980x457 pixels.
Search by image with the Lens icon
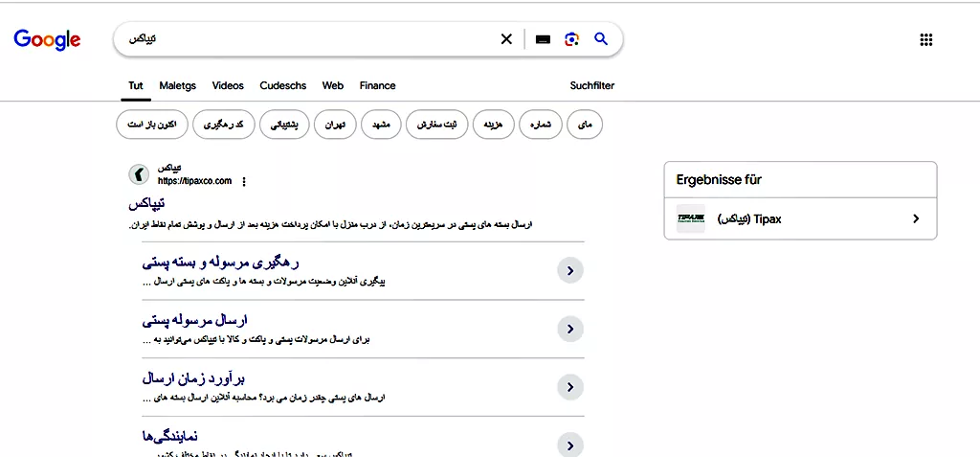571,39
